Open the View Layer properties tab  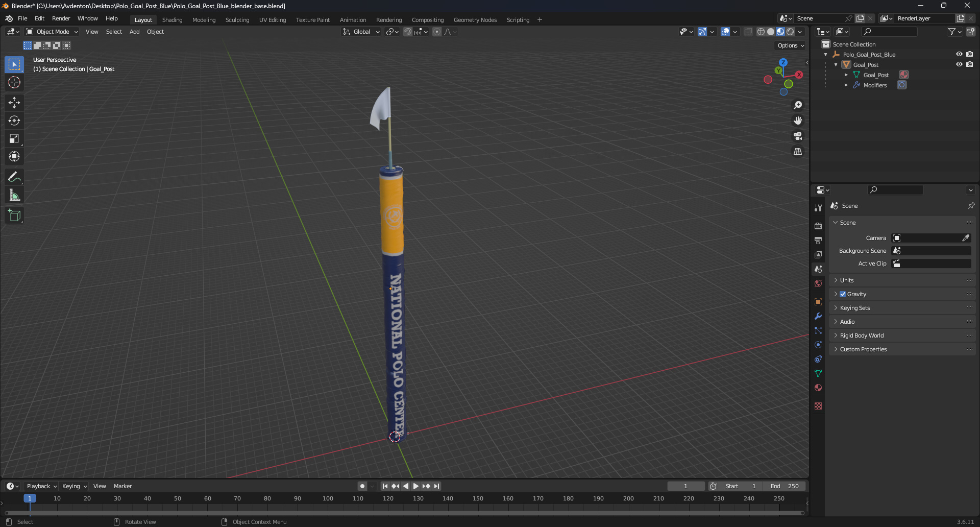[x=818, y=254]
